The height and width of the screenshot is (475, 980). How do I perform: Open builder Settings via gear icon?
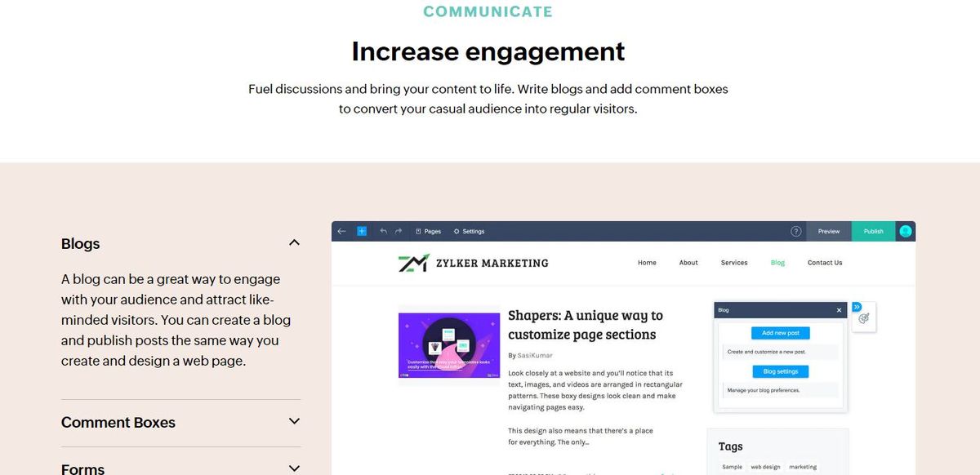pos(469,231)
